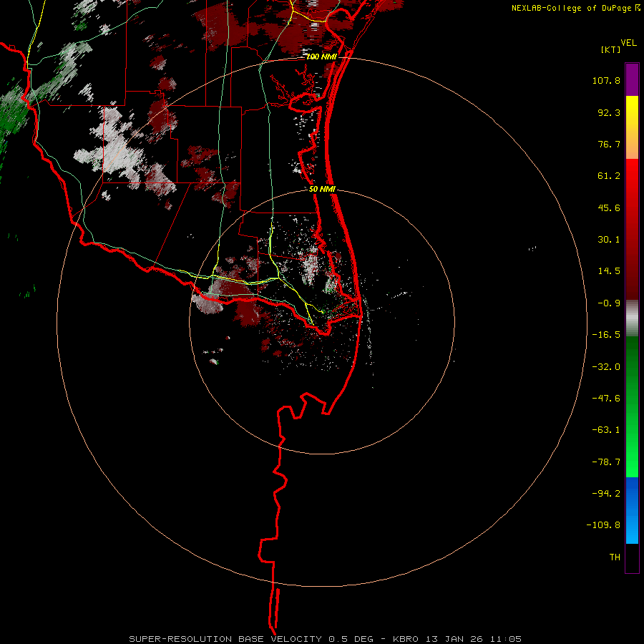This screenshot has height=644, width=644.
Task: Click the [KT] units label
Action: (611, 49)
